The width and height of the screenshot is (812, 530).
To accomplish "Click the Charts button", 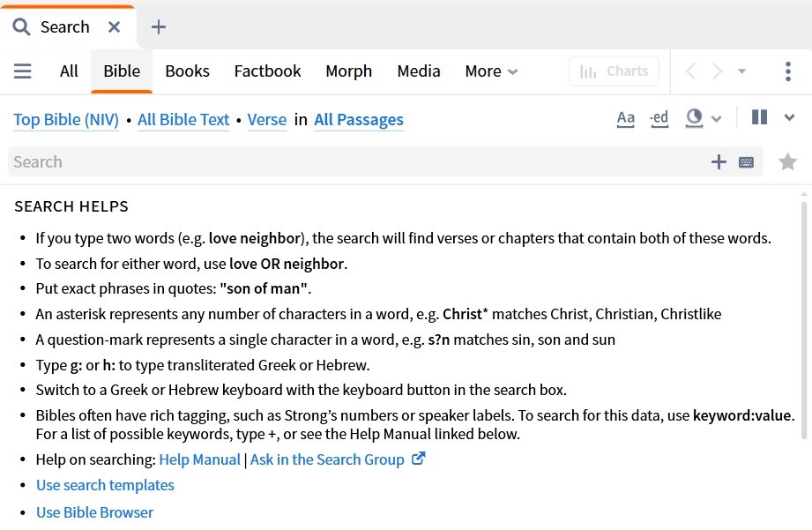I will point(614,71).
